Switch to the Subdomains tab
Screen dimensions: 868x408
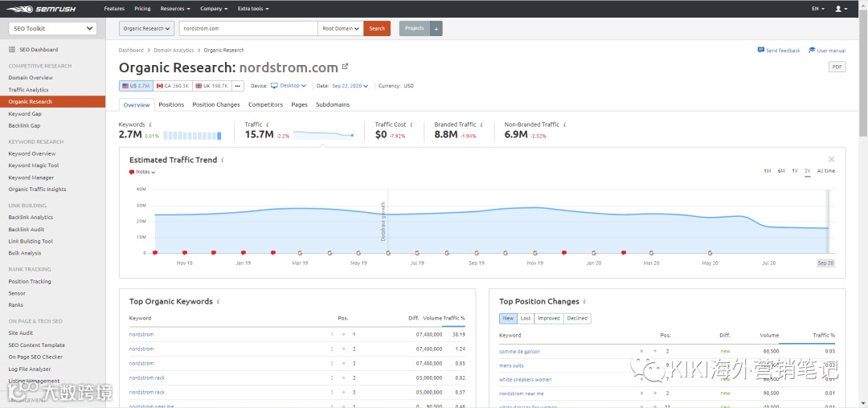332,104
